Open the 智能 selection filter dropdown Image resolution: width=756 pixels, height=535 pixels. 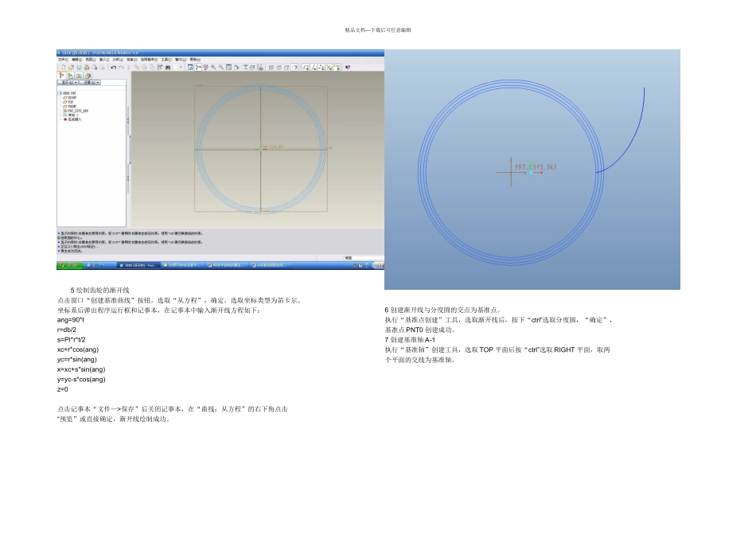point(364,258)
